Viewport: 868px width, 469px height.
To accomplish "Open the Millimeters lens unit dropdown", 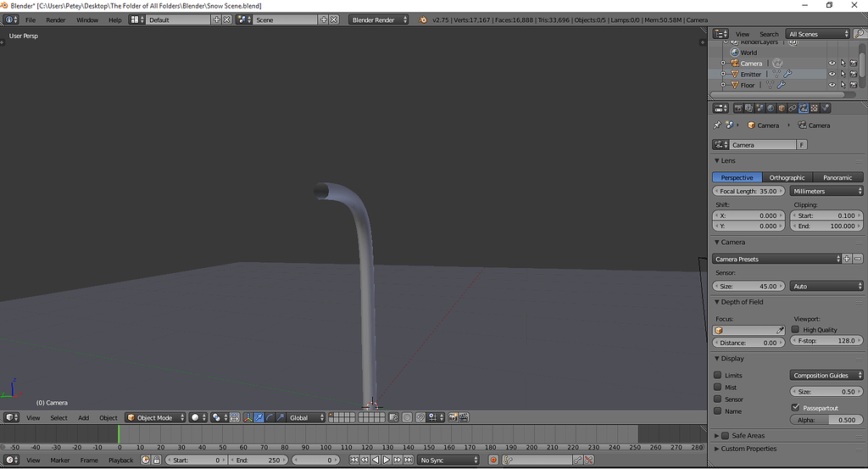I will click(x=826, y=191).
